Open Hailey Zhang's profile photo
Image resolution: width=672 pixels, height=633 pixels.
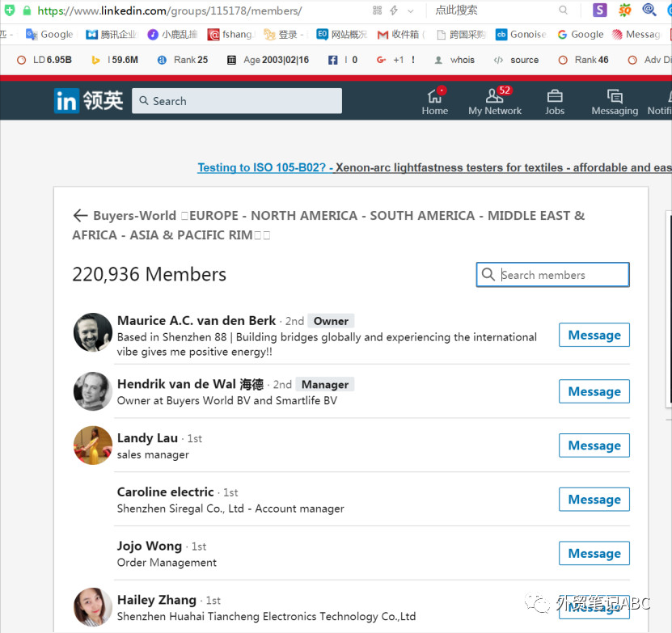(x=93, y=607)
